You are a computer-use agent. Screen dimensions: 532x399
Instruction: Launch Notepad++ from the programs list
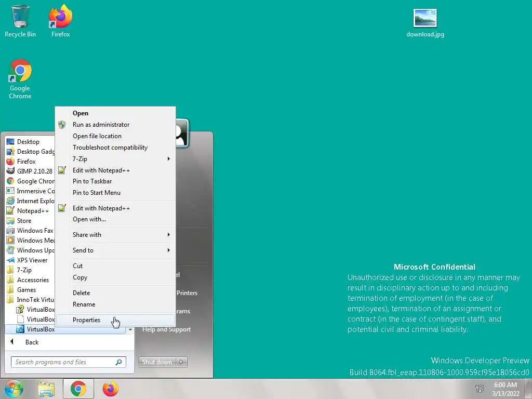30,211
